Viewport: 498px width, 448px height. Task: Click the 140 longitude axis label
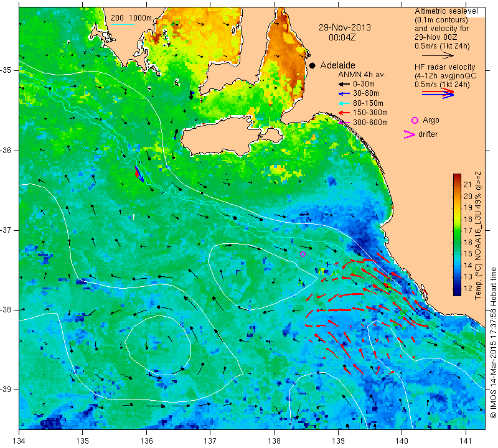click(x=402, y=441)
